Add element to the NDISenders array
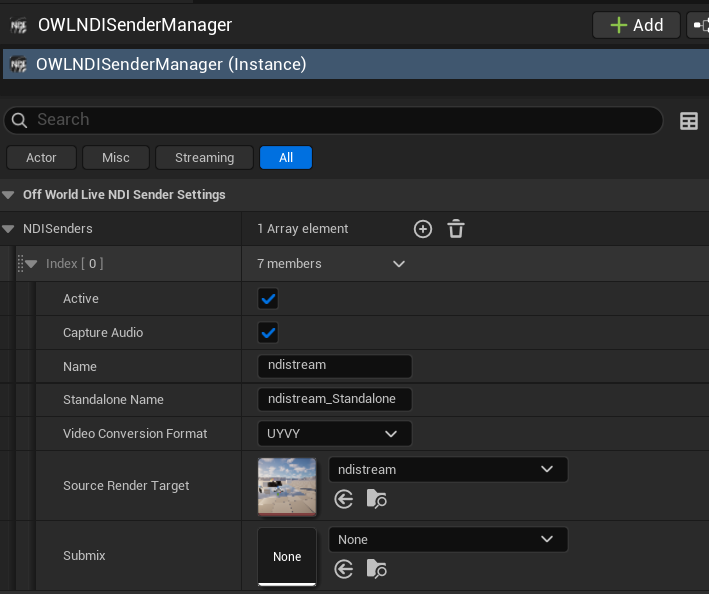 423,229
